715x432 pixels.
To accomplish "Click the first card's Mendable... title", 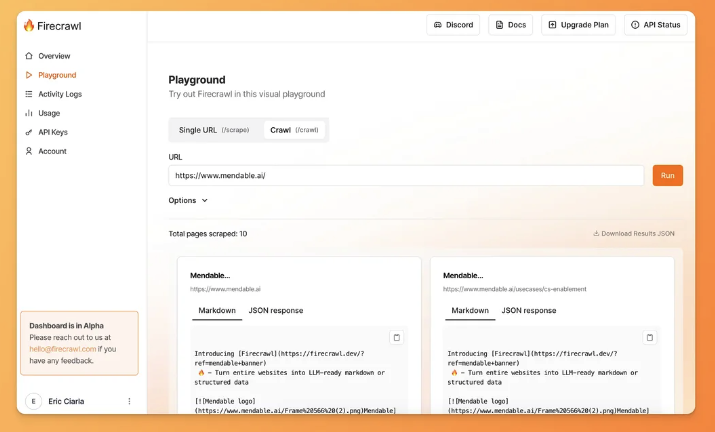I will (x=210, y=276).
